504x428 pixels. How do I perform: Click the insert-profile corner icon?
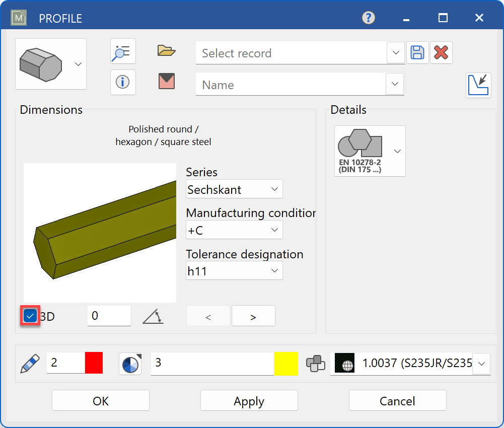(478, 85)
